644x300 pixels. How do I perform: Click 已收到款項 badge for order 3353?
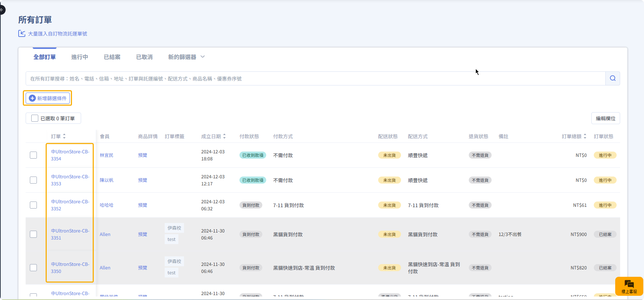253,180
